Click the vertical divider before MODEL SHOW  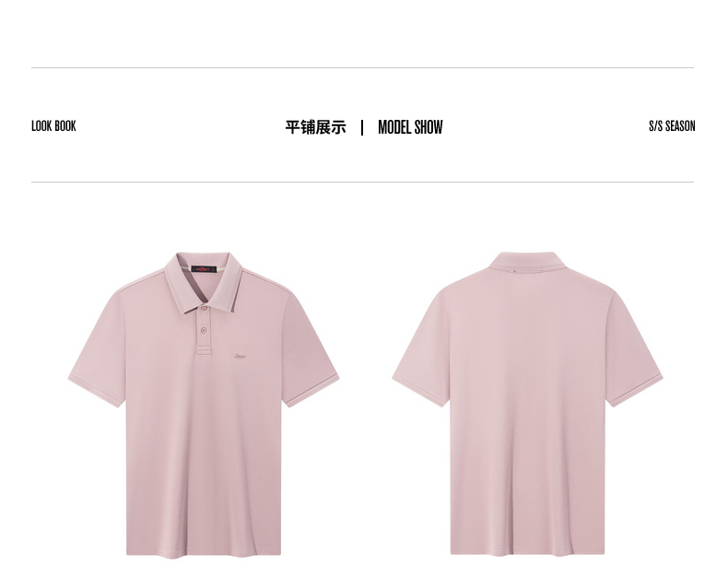click(362, 127)
